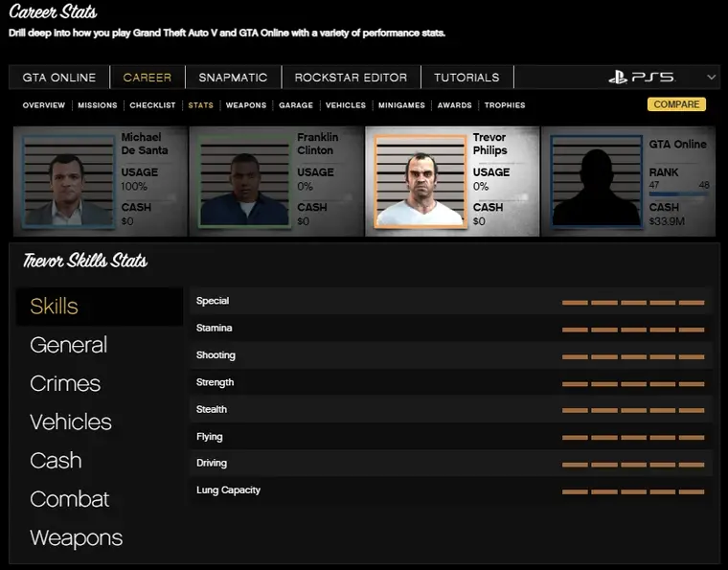Open the VEHICLES sub-menu item

coord(346,105)
